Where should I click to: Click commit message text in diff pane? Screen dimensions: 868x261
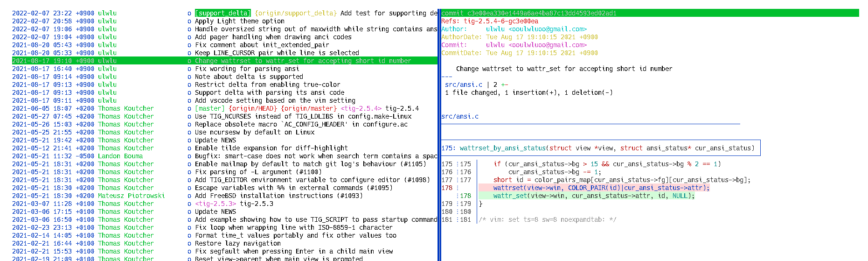coord(564,69)
